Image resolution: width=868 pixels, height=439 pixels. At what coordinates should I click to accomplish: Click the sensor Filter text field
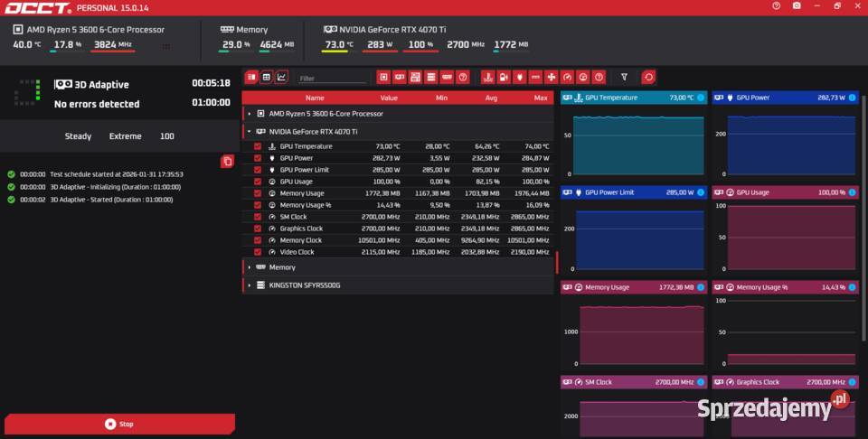coord(331,79)
